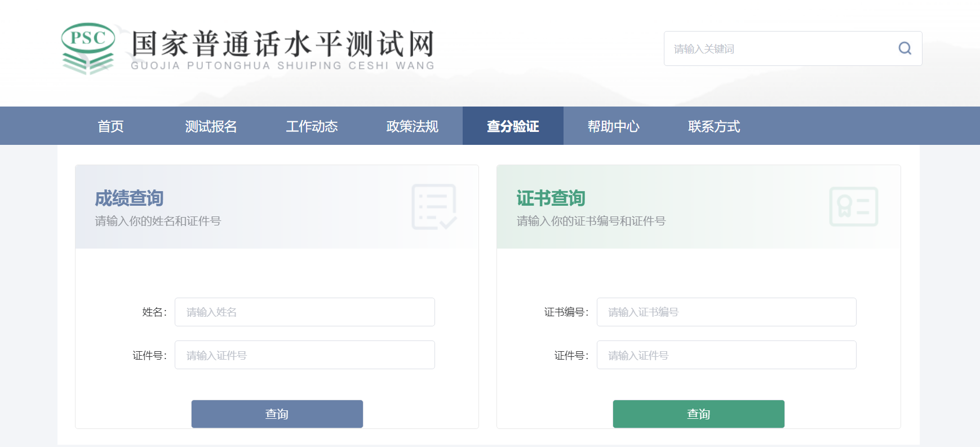The height and width of the screenshot is (447, 980).
Task: Open the 首页 home menu
Action: click(x=110, y=126)
